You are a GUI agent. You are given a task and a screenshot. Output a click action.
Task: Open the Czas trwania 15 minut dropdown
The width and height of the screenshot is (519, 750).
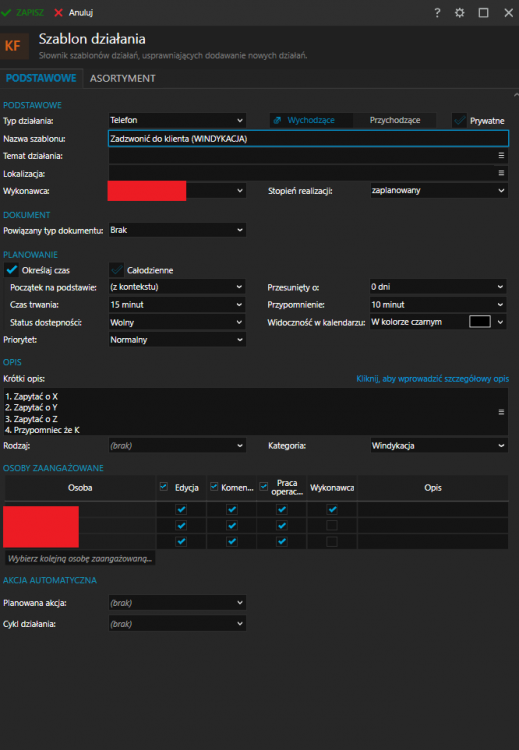pyautogui.click(x=177, y=305)
